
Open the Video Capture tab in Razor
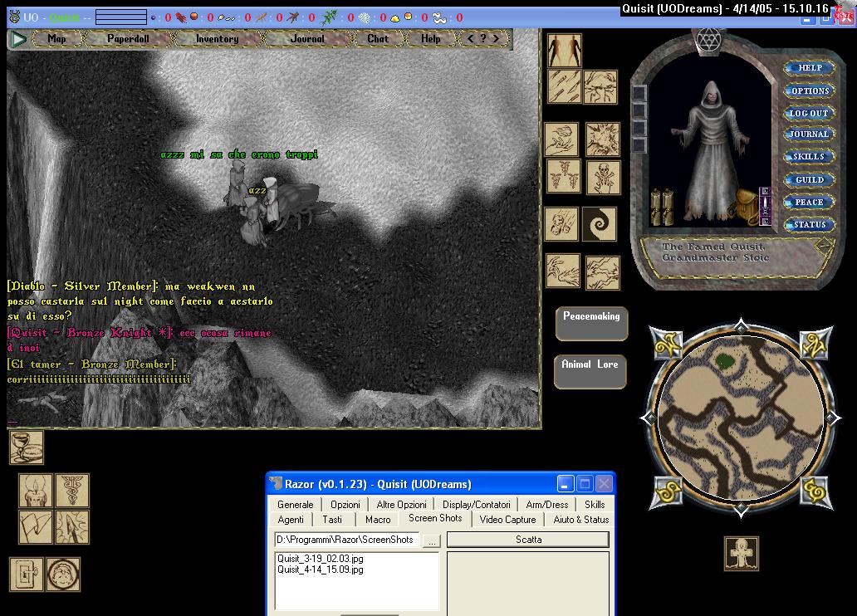click(507, 519)
